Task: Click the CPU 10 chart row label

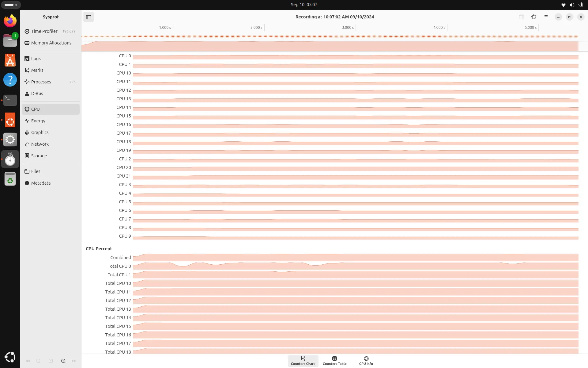Action: point(124,73)
